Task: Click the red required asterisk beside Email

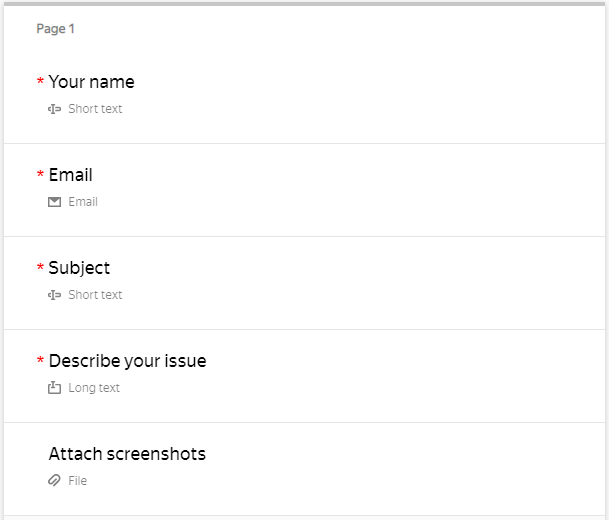Action: (x=41, y=175)
